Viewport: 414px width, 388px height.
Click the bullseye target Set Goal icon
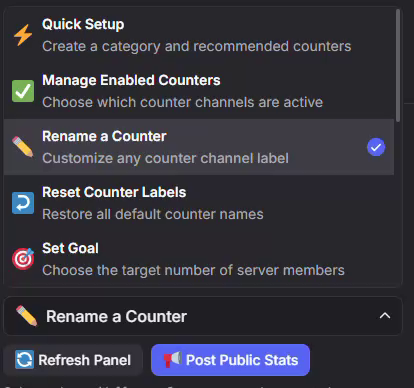tap(23, 259)
